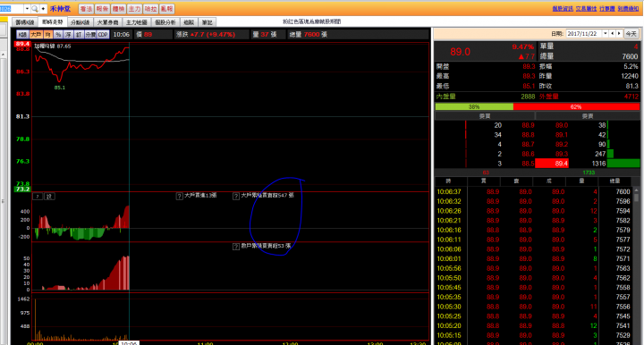Click the plus icon next to search
Viewport: 644px width, 345px height.
[43, 9]
